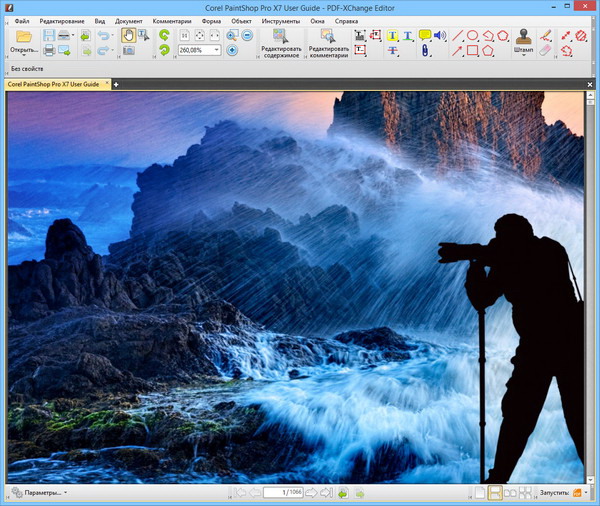Select the Eraser tool
Viewport: 600px width, 506px height.
point(546,51)
